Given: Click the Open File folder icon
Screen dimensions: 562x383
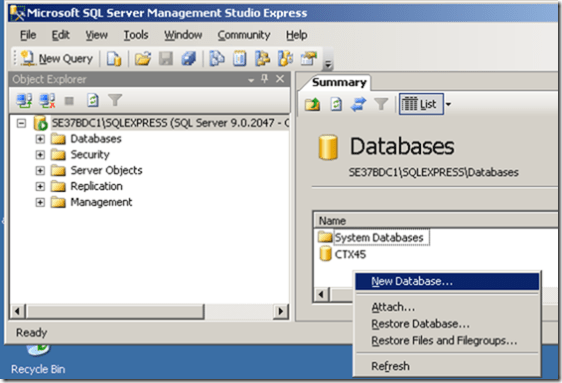Looking at the screenshot, I should [x=143, y=58].
